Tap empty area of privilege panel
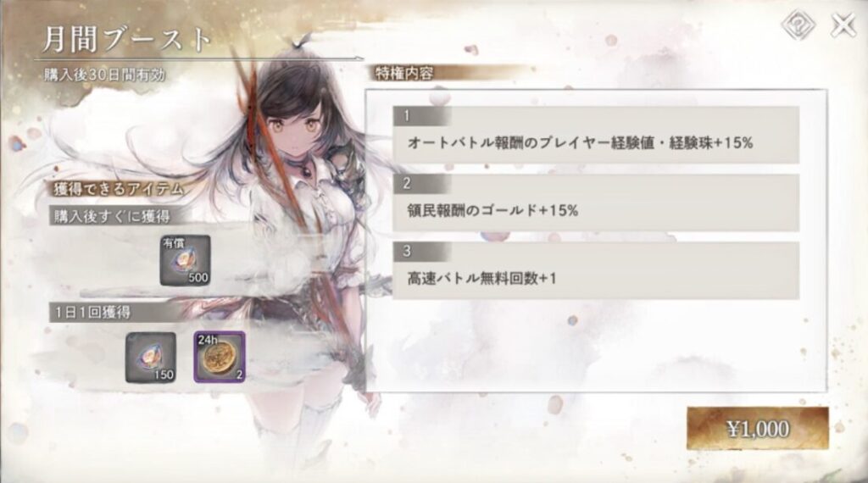Screen dimensions: 868x483 (x=596, y=346)
